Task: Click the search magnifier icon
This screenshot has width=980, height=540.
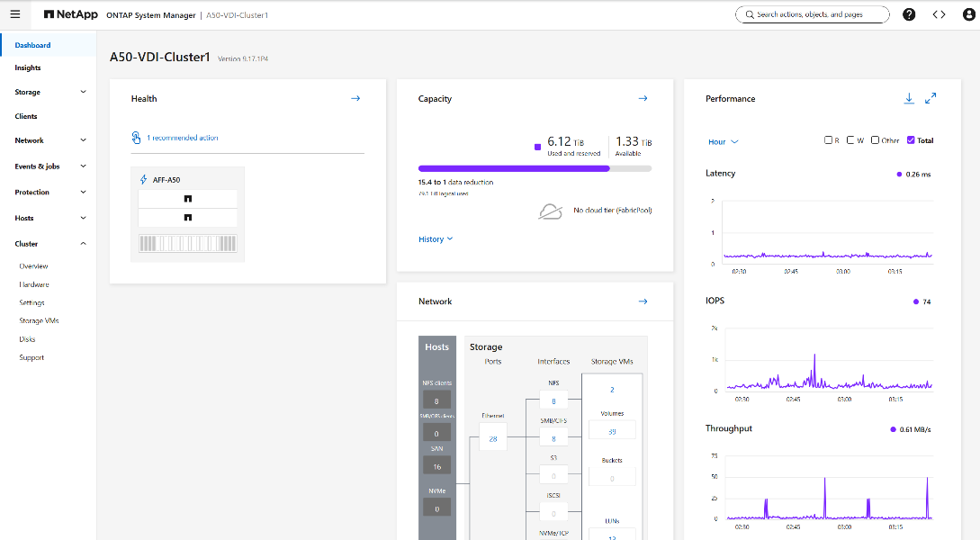Action: (x=750, y=14)
